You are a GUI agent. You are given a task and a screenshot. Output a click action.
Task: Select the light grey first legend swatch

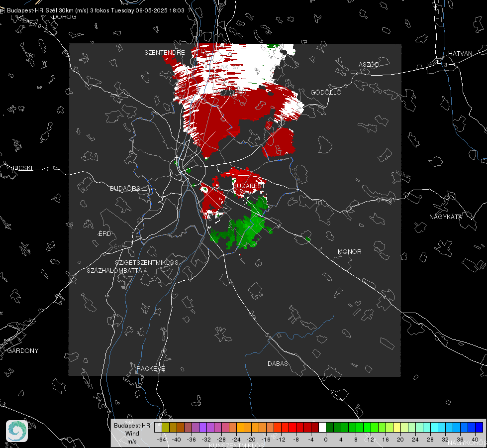tap(158, 428)
